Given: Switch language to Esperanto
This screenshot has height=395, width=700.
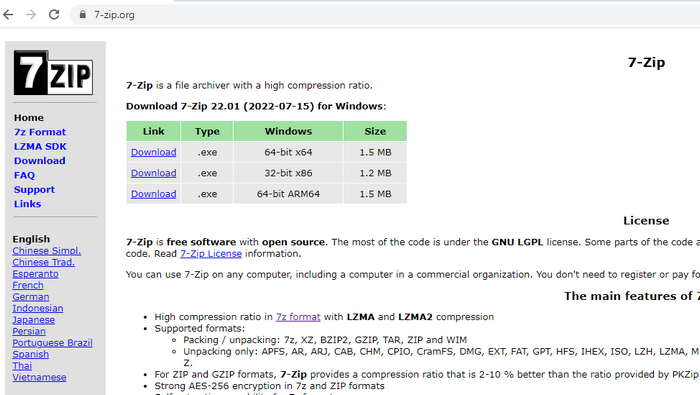Looking at the screenshot, I should point(35,274).
